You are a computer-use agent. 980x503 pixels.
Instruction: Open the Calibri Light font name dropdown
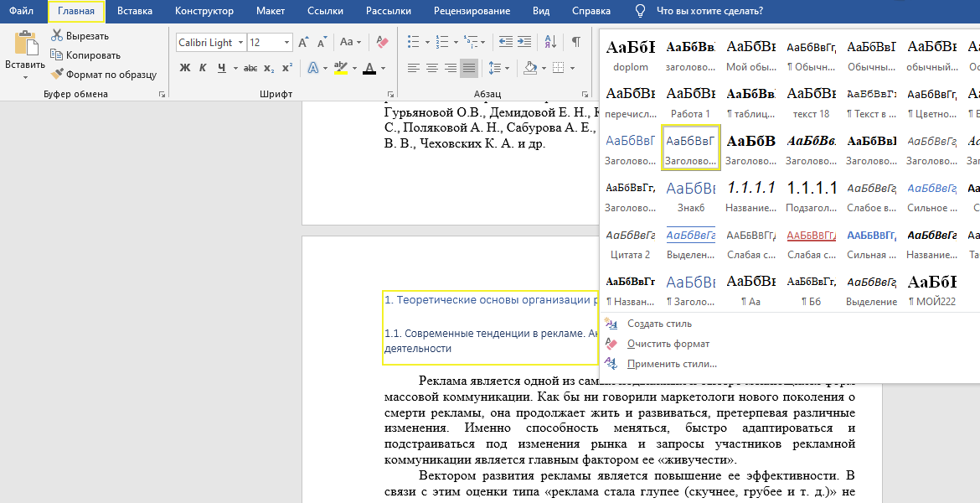[x=241, y=42]
